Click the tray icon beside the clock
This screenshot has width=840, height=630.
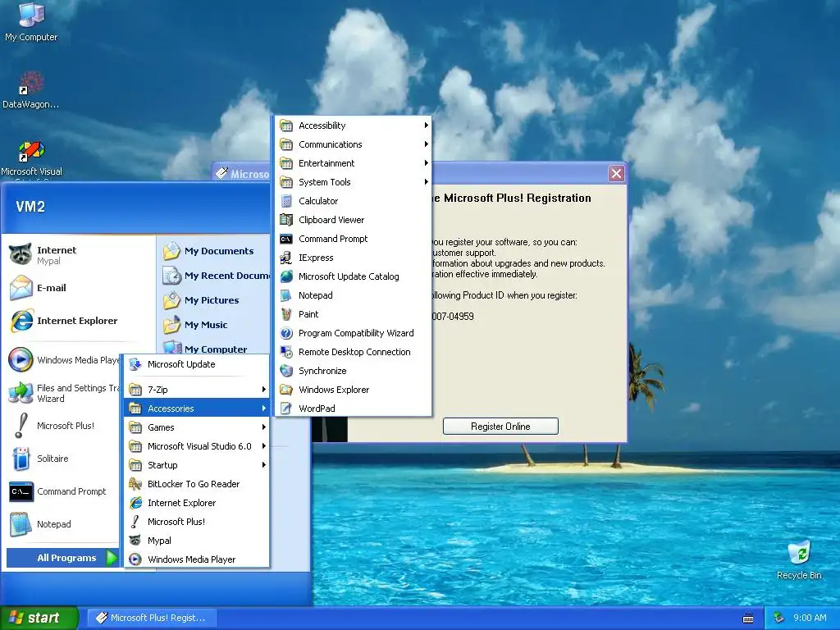pyautogui.click(x=779, y=618)
